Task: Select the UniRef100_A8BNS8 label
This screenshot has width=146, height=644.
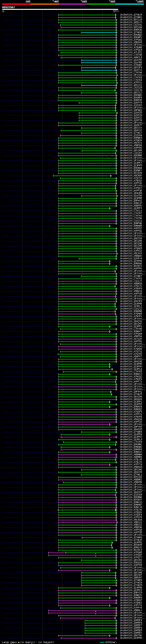Action: tap(131, 284)
